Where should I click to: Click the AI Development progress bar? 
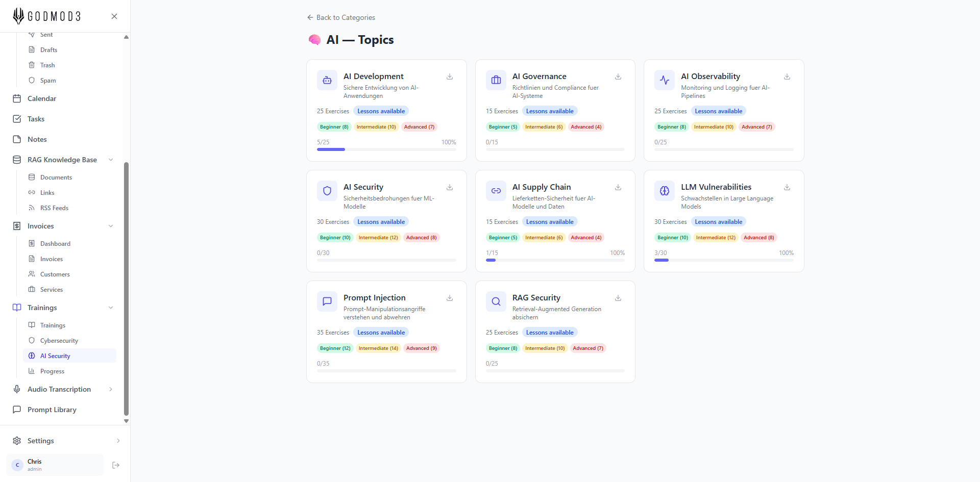386,149
